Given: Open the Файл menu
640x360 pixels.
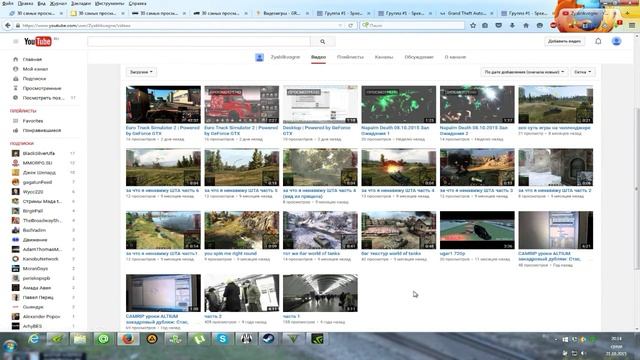Looking at the screenshot, I should click(x=8, y=3).
